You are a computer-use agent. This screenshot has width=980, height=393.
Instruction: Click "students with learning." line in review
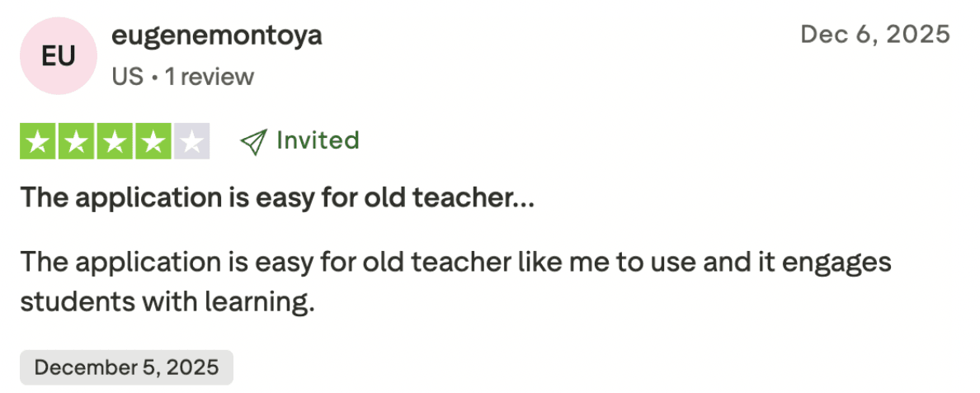(x=167, y=301)
